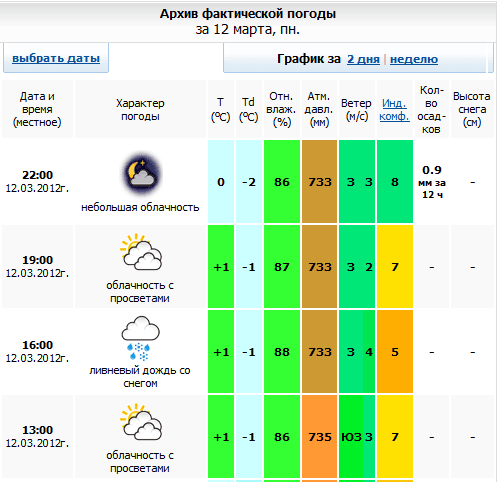Viewport: 504px width, 482px height.
Task: Open the 'выбрать даты' link
Action: (x=56, y=58)
